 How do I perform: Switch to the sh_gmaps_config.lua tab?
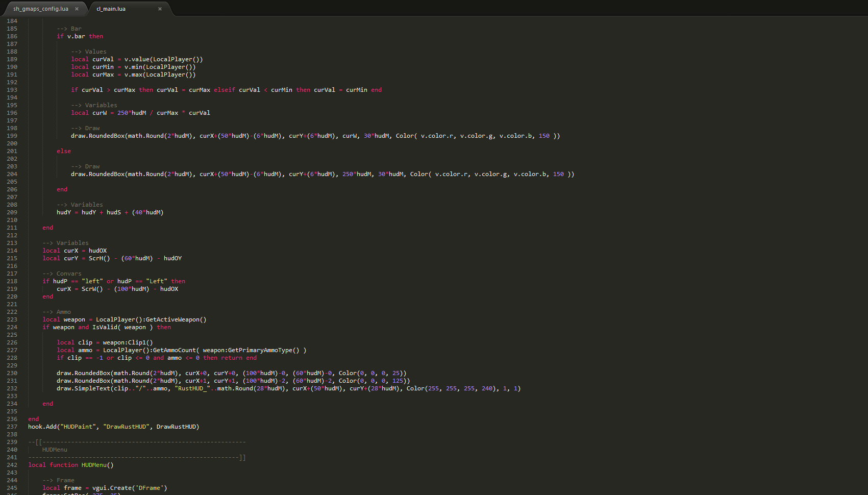pyautogui.click(x=41, y=9)
